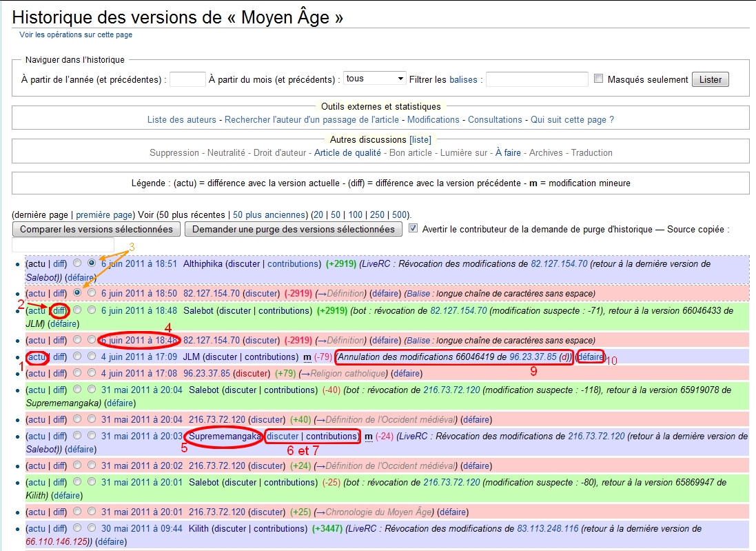
Task: Open Article de qualité discussion link
Action: (347, 153)
